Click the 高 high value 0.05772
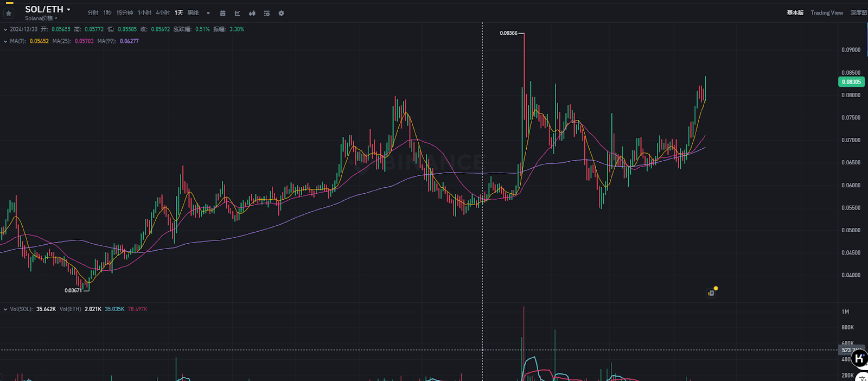Viewport: 868px width, 381px height. (94, 29)
